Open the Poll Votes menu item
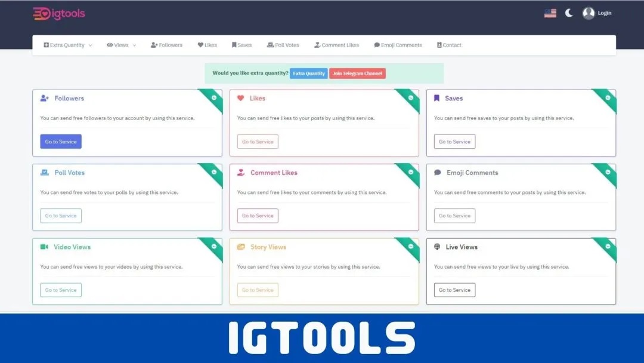The height and width of the screenshot is (363, 644). (283, 45)
